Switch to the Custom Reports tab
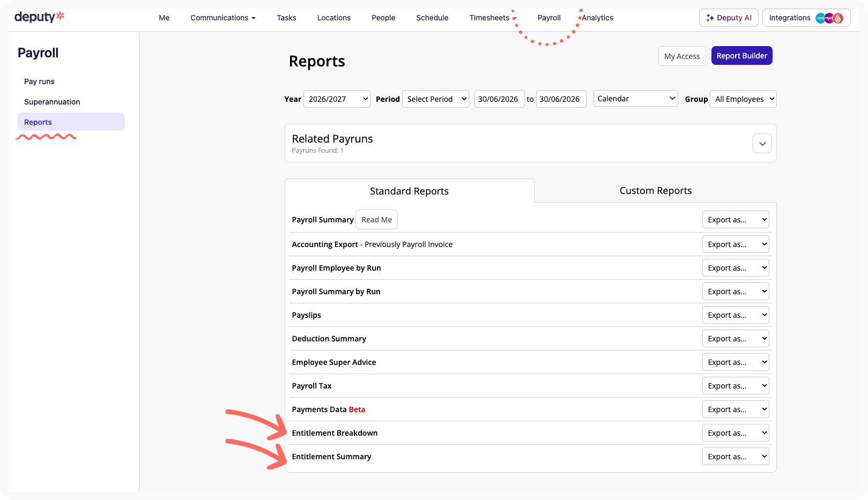The height and width of the screenshot is (500, 868). click(x=655, y=190)
